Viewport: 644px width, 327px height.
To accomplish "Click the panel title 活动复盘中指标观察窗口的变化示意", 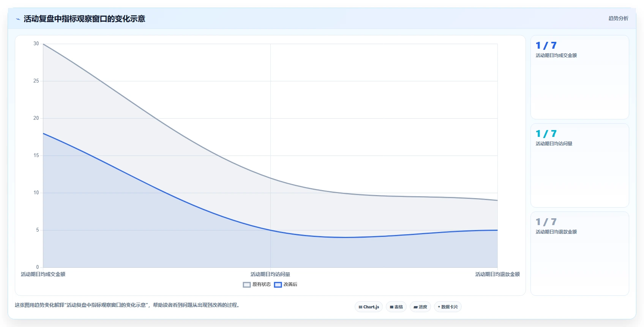I will click(84, 19).
